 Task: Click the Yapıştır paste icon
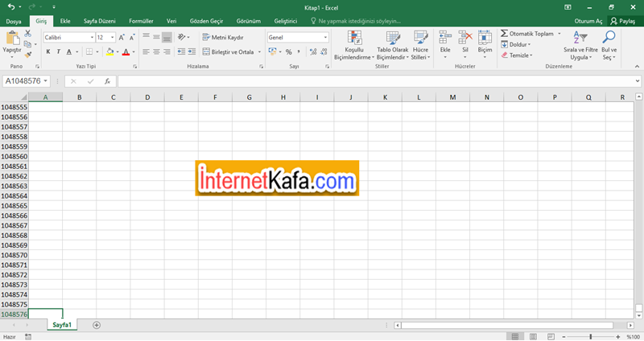12,38
